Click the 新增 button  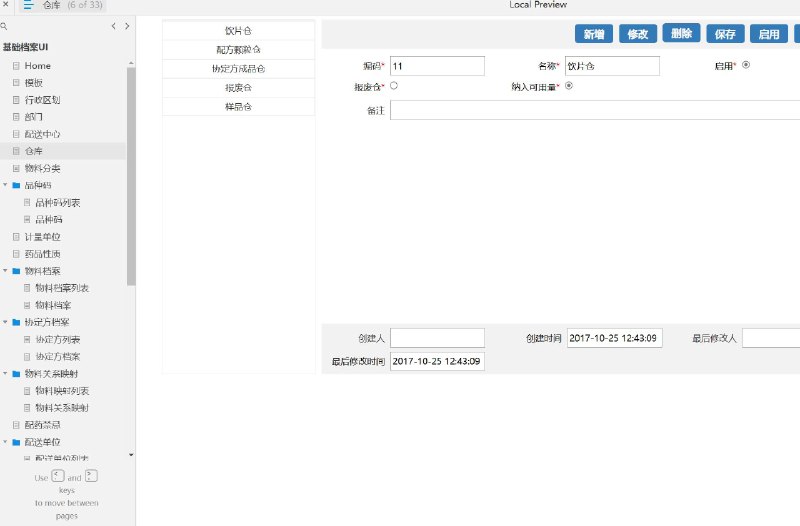(594, 34)
